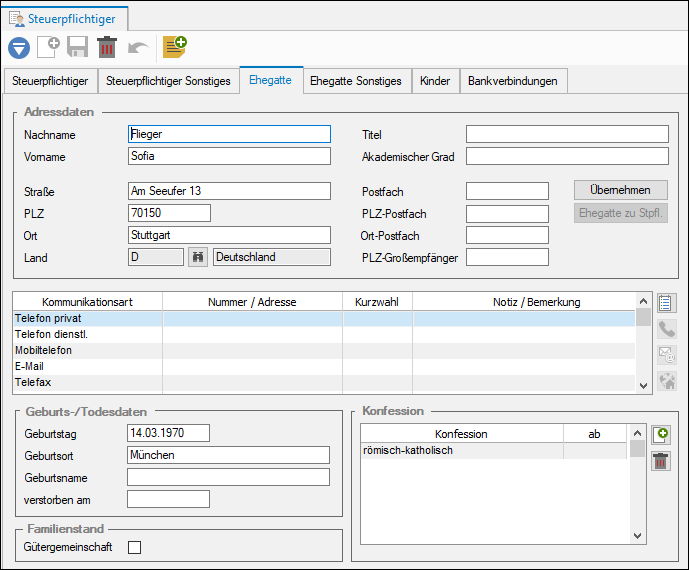This screenshot has width=689, height=570.
Task: Click the Geburtstag field 14.03.1970
Action: 168,433
